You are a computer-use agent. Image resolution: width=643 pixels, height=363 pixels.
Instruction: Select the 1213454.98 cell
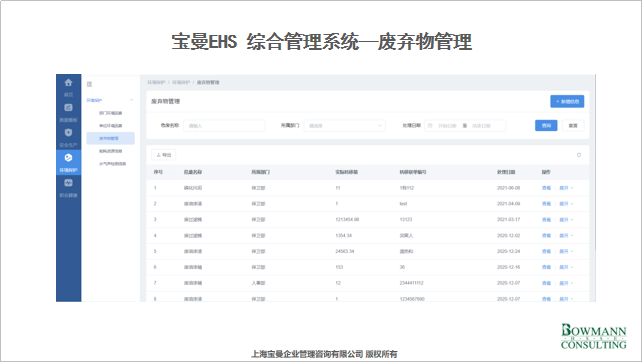[x=347, y=220]
